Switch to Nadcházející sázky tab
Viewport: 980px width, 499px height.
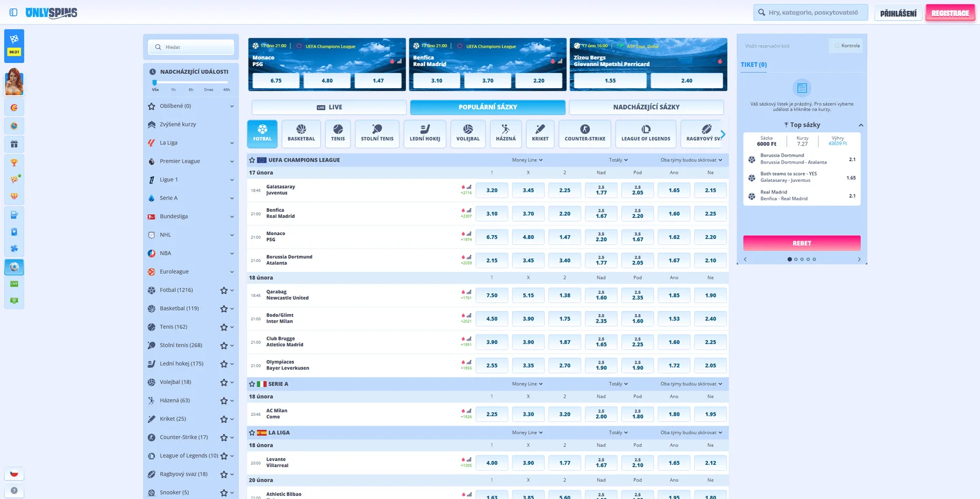click(x=646, y=107)
